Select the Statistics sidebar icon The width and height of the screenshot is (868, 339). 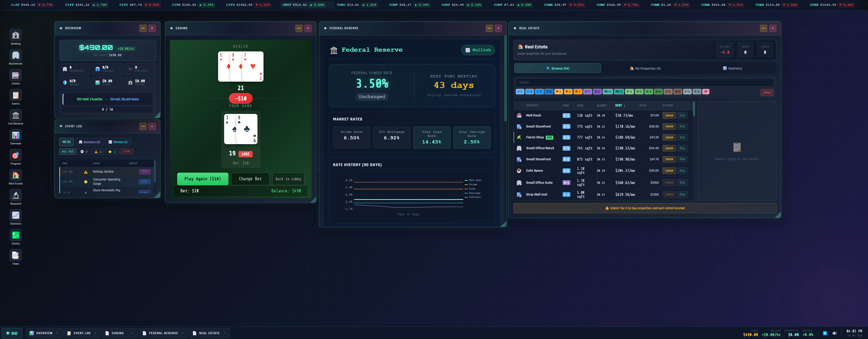coord(15,215)
